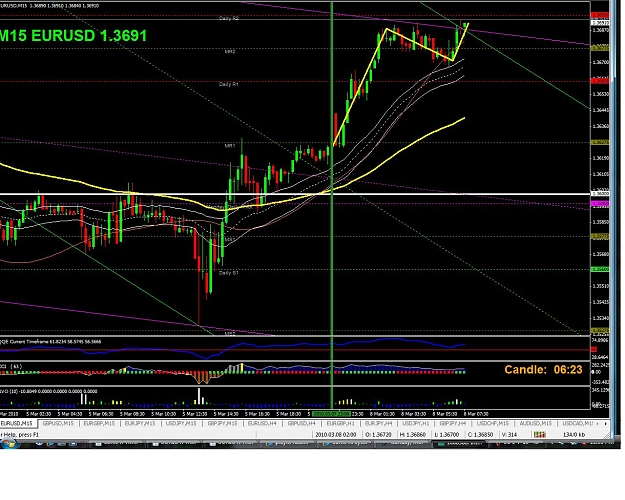Open the Windows Start menu orb

pyautogui.click(x=8, y=443)
